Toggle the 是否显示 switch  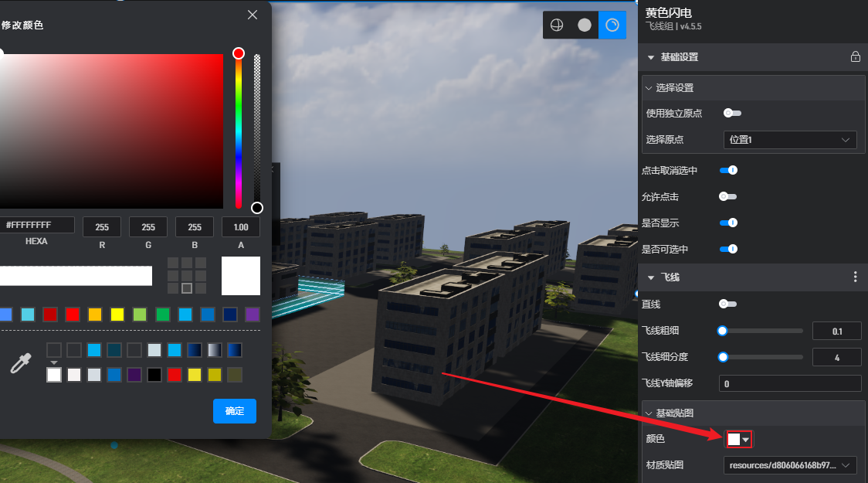[x=728, y=223]
